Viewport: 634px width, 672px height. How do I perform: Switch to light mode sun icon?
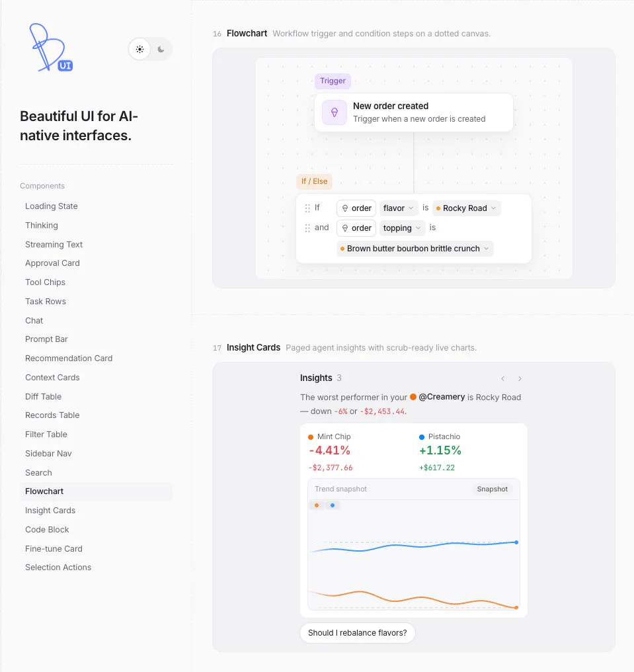(139, 50)
